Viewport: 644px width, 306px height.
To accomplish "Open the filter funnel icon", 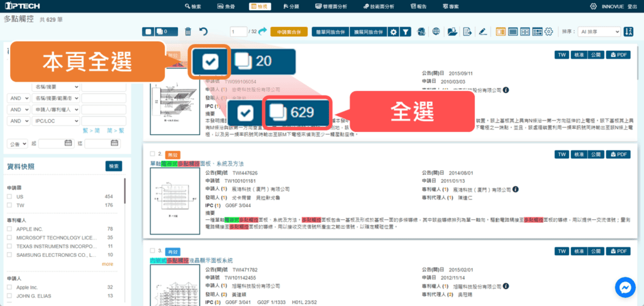I will [x=406, y=31].
